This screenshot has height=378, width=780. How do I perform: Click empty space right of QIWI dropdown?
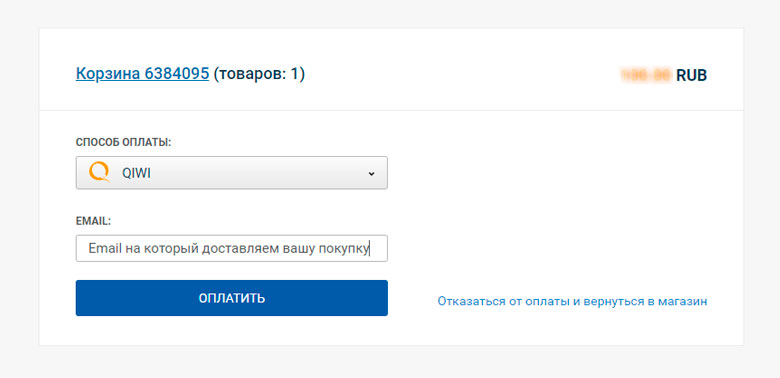[x=547, y=173]
